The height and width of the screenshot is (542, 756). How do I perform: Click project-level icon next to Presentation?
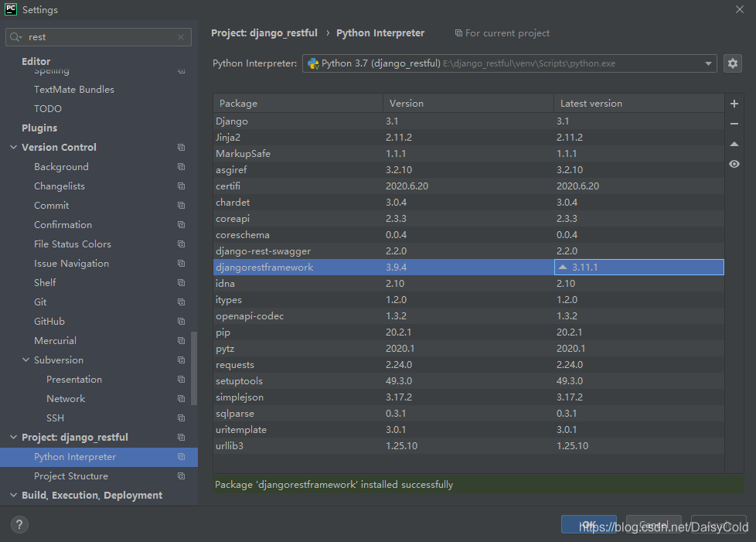tap(182, 380)
